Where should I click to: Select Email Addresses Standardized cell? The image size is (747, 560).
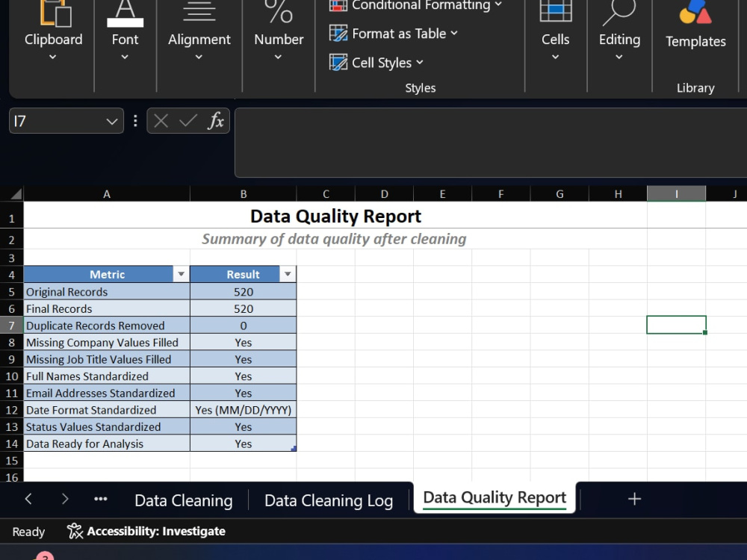point(107,393)
